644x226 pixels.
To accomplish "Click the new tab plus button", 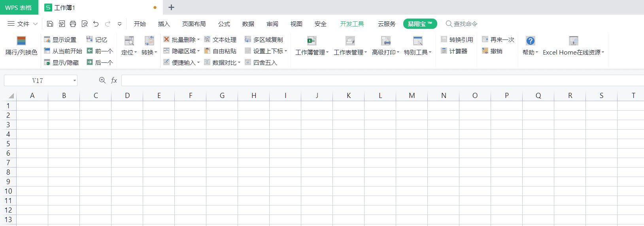I will 171,8.
